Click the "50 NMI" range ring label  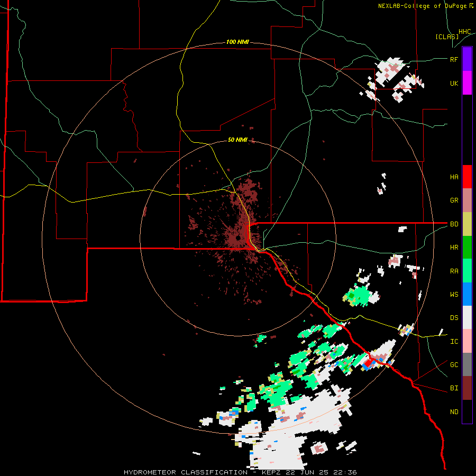[x=237, y=140]
